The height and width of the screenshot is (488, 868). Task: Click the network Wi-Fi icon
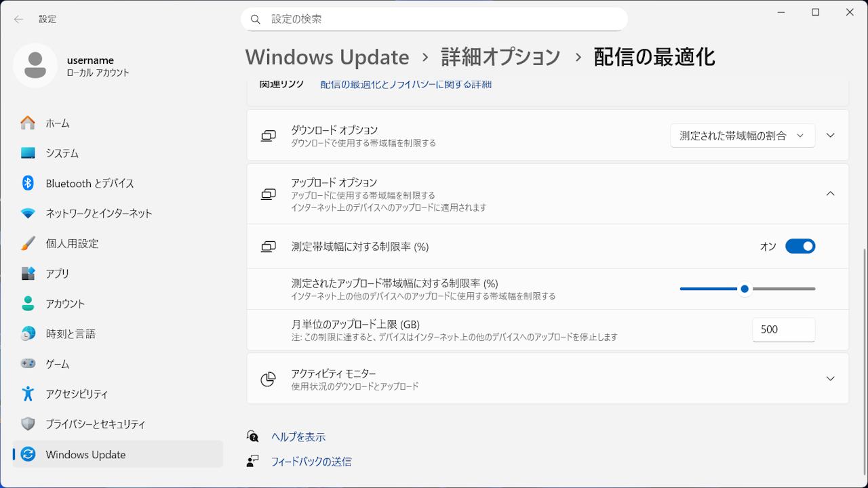pos(28,213)
